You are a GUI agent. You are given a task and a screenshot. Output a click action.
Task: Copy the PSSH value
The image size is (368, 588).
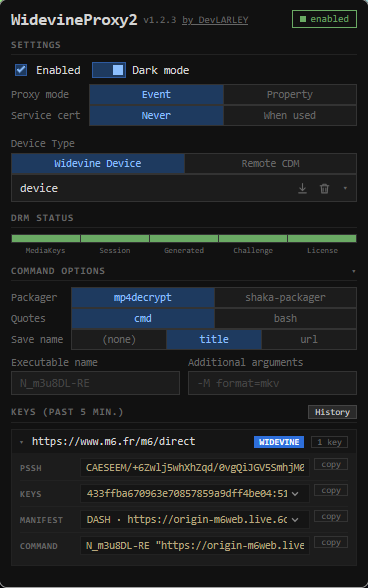[x=331, y=464]
